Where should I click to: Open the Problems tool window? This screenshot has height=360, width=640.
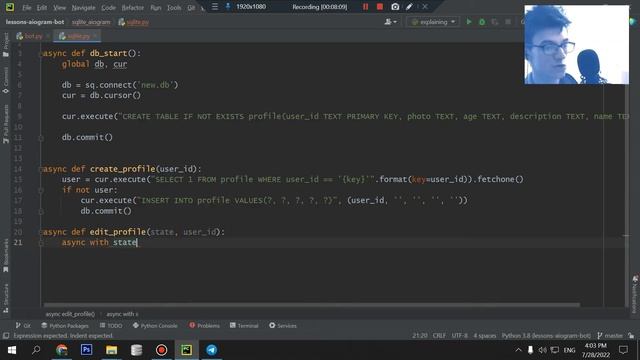coord(204,326)
